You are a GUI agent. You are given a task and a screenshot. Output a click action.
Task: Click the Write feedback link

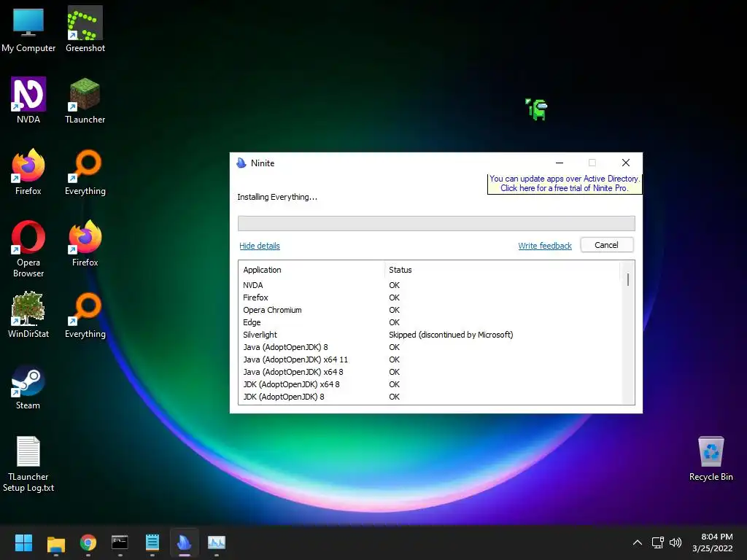pyautogui.click(x=545, y=246)
